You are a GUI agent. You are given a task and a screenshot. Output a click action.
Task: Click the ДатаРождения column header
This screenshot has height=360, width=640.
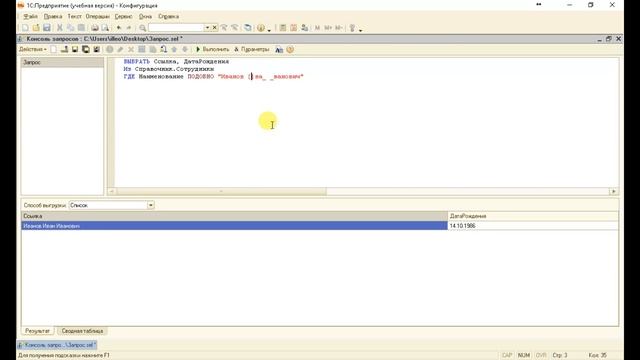pos(533,216)
